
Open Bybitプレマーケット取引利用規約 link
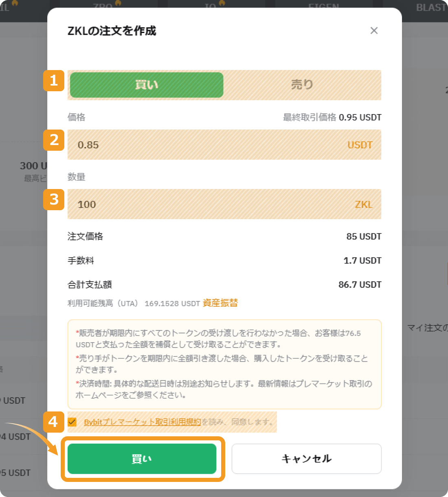pos(143,422)
